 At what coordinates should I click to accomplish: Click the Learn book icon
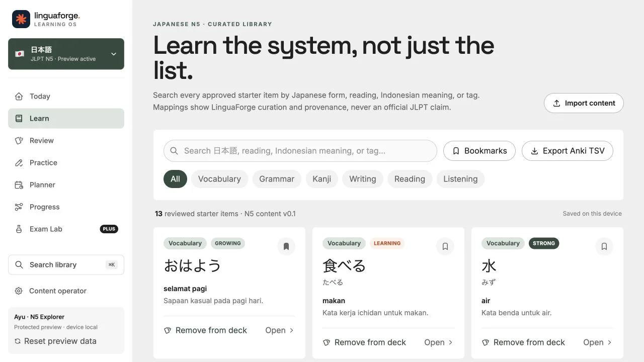tap(19, 118)
